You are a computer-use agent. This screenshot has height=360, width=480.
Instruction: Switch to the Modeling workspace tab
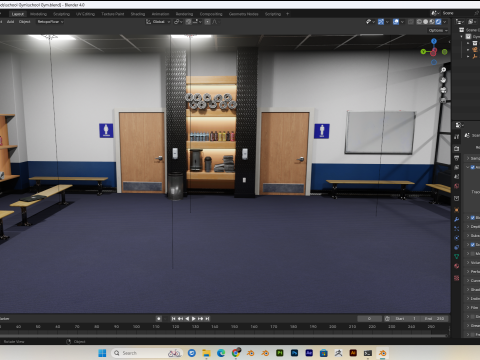38,14
